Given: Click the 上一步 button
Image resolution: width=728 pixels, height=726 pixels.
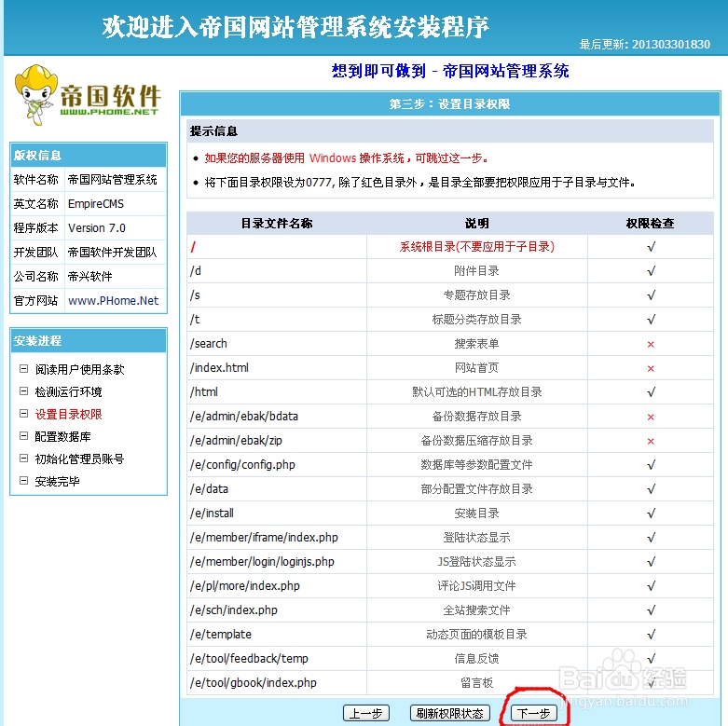Looking at the screenshot, I should (365, 713).
